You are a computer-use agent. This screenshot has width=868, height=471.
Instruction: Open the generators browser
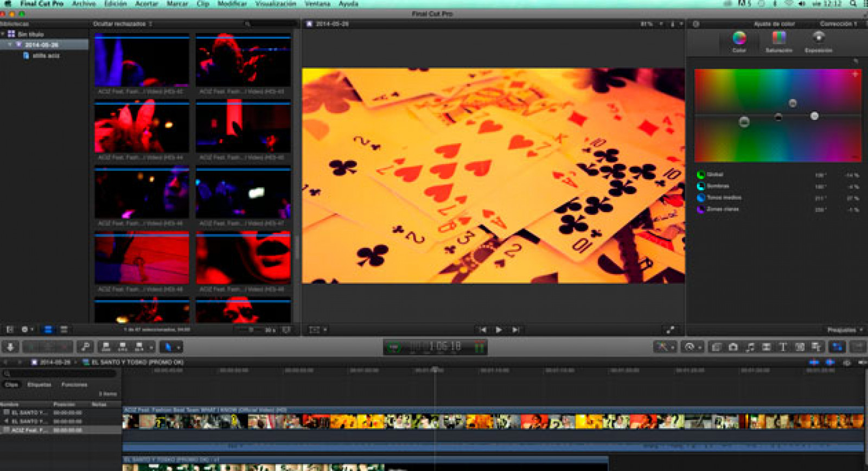(799, 346)
